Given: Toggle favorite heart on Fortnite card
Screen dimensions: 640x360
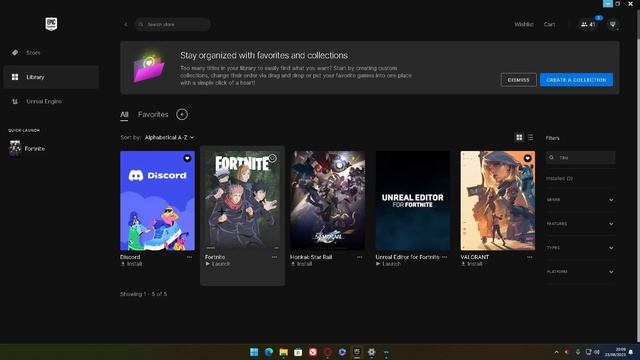Looking at the screenshot, I should point(272,158).
